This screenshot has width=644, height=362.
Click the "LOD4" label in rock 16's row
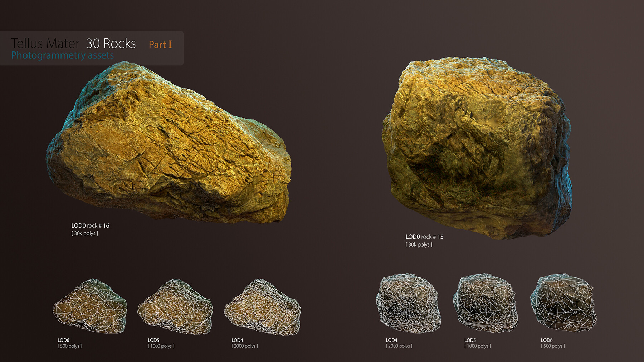[237, 340]
